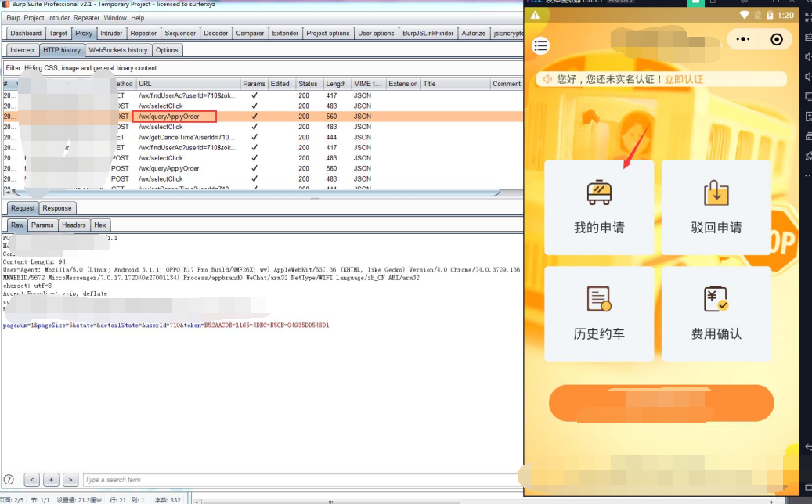The image size is (812, 504).
Task: Select the /wx/getCancelTime request row
Action: point(262,137)
